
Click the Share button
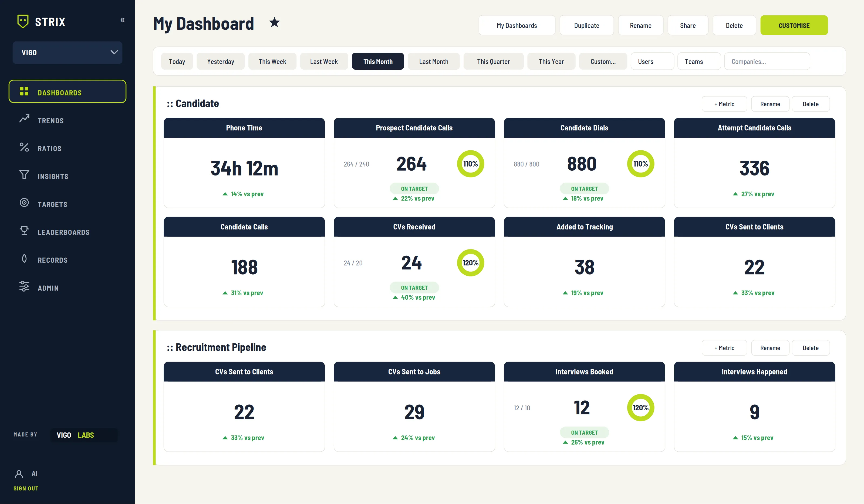pos(688,25)
